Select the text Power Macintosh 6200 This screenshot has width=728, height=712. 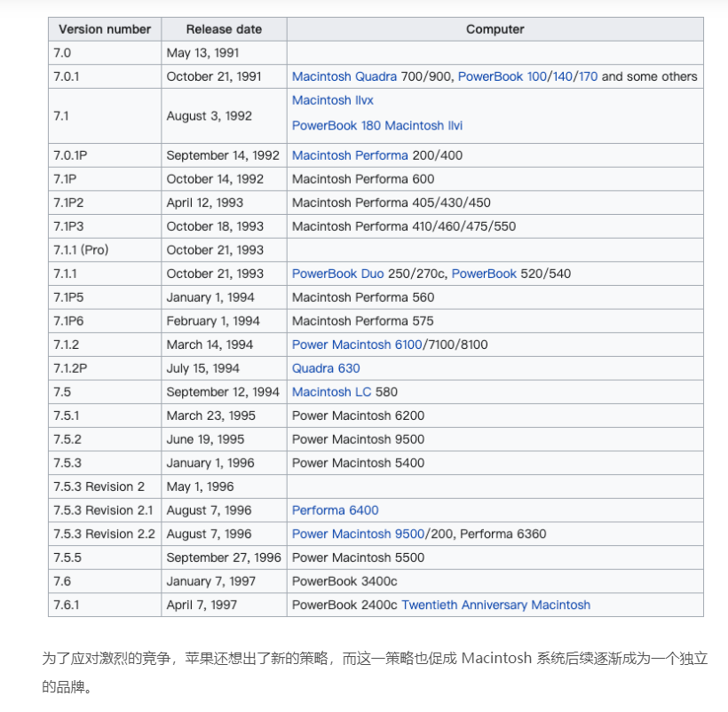click(358, 415)
